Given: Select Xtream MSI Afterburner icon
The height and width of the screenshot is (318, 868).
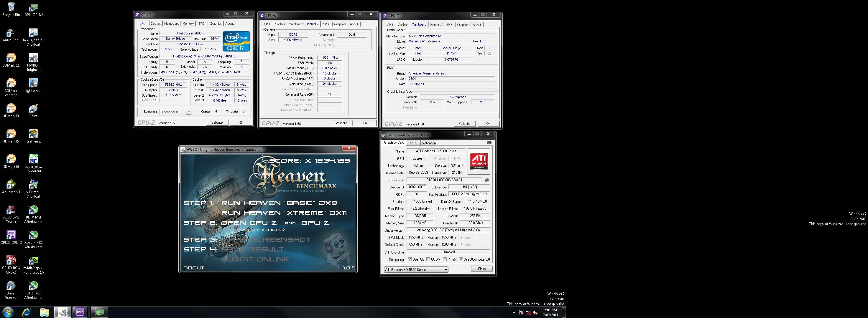Looking at the screenshot, I should coord(33,239).
